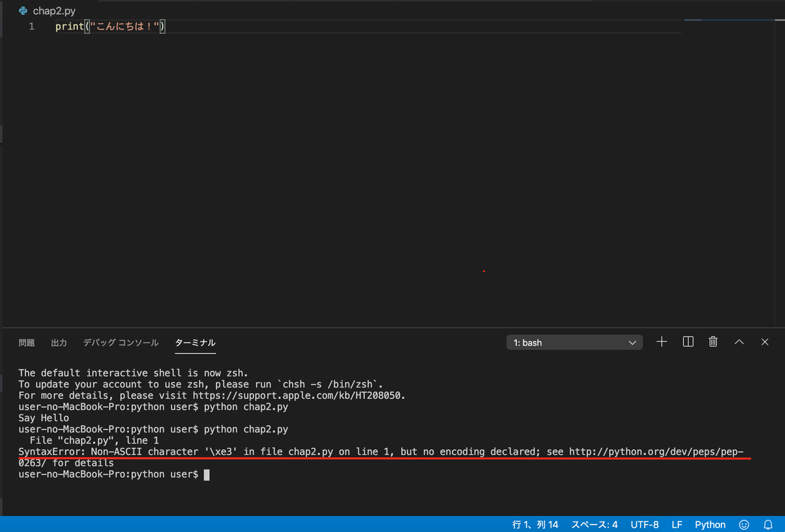The width and height of the screenshot is (785, 532).
Task: Click the 'Say Hello' output line
Action: [44, 418]
